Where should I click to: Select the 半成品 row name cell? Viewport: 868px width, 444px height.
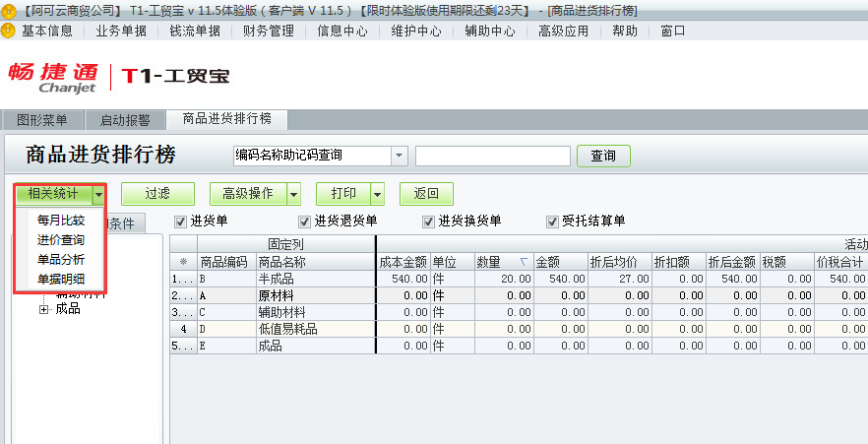[316, 279]
